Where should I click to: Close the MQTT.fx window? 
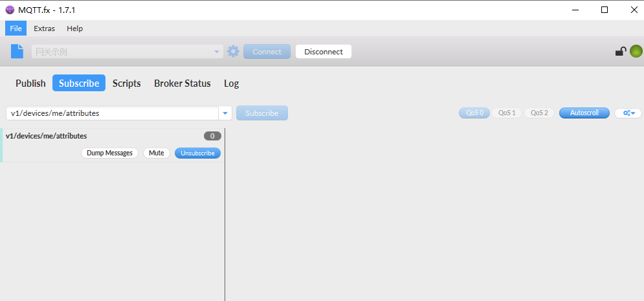coord(634,10)
